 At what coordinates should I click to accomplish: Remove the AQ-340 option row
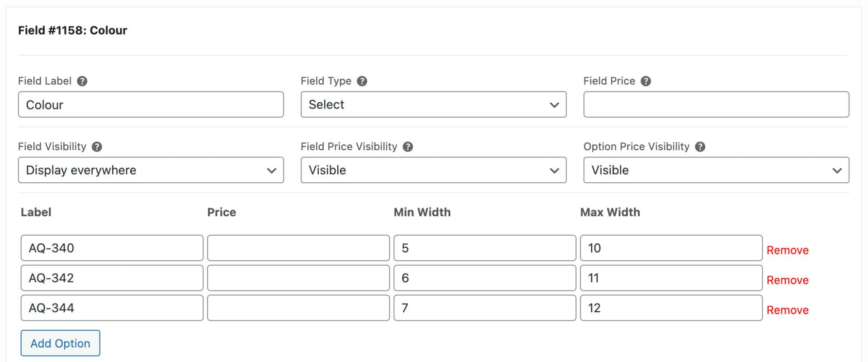[x=787, y=250]
